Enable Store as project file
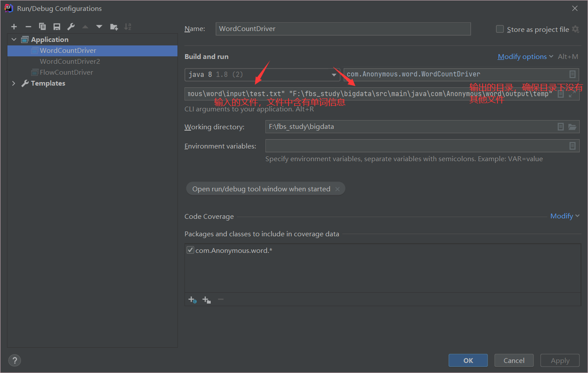This screenshot has width=588, height=373. [x=500, y=29]
